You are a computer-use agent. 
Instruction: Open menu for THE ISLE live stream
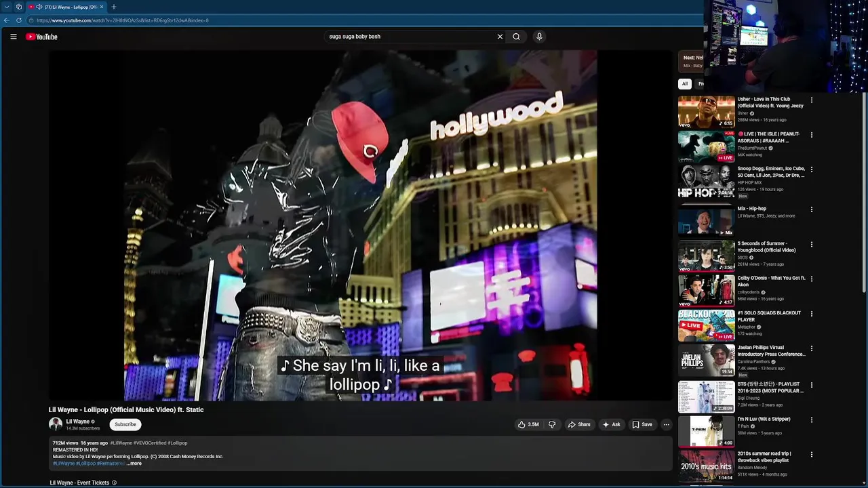click(811, 135)
